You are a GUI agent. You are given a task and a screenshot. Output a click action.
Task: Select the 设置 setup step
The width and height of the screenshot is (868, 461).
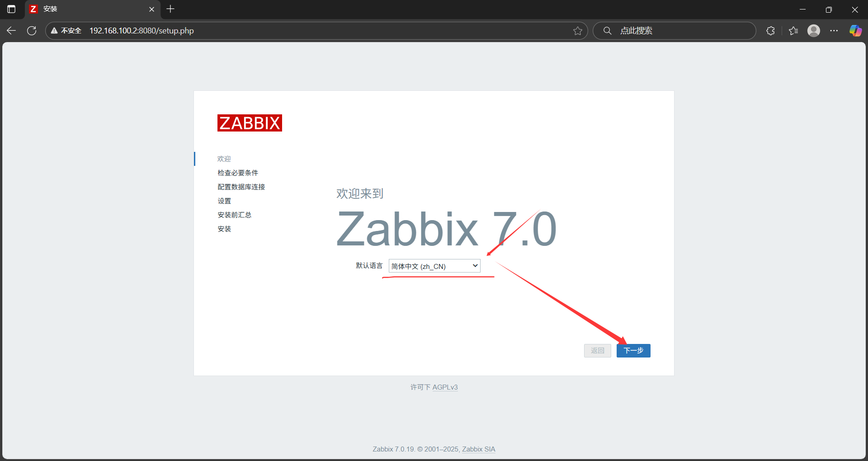224,201
